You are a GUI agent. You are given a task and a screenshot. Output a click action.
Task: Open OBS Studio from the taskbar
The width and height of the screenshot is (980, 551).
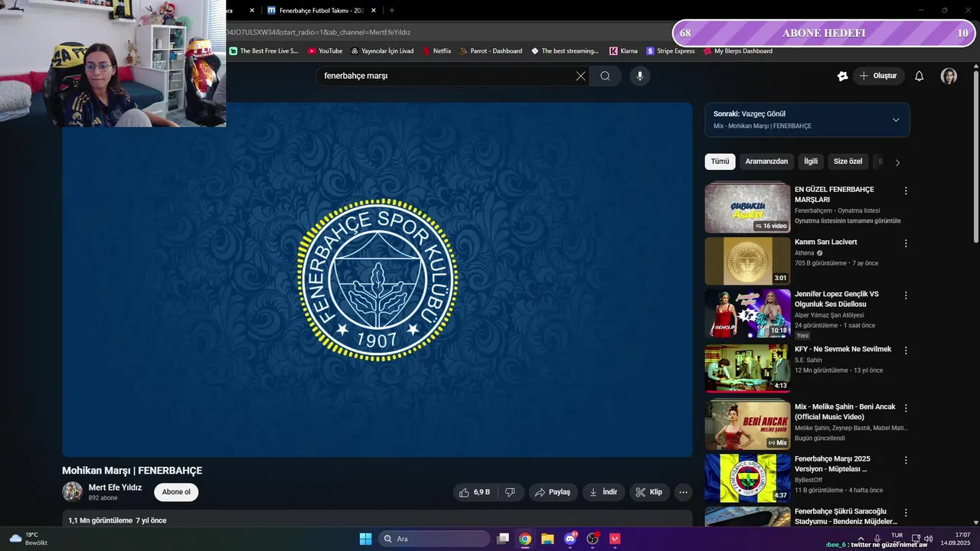pyautogui.click(x=593, y=539)
